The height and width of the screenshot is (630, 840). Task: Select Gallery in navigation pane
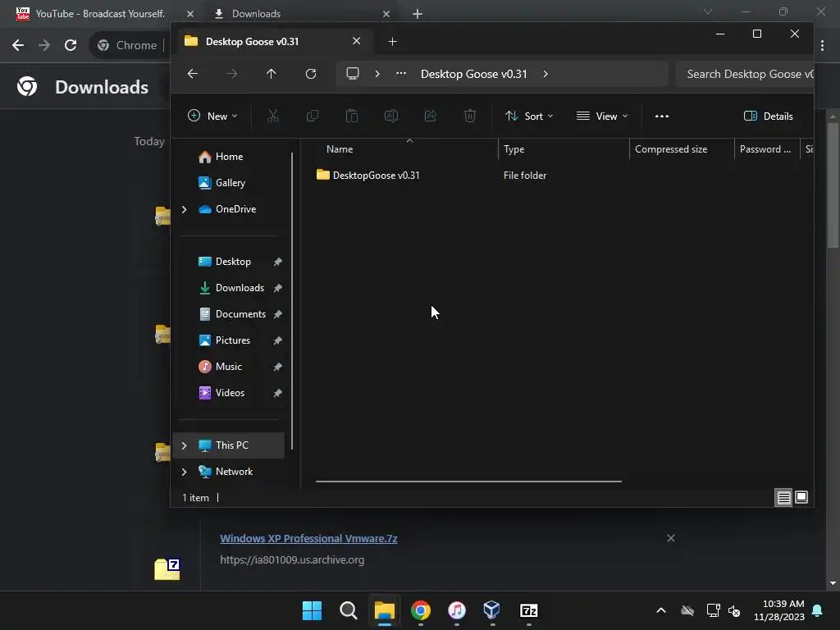[x=231, y=183]
